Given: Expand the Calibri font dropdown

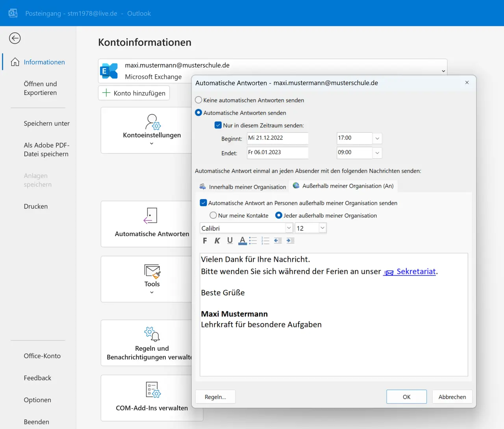Looking at the screenshot, I should [289, 228].
